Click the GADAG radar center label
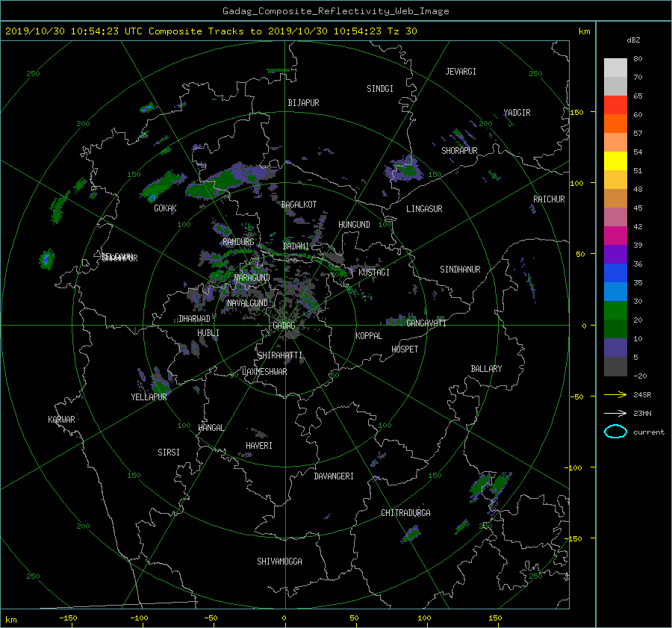The width and height of the screenshot is (672, 628). 284,326
